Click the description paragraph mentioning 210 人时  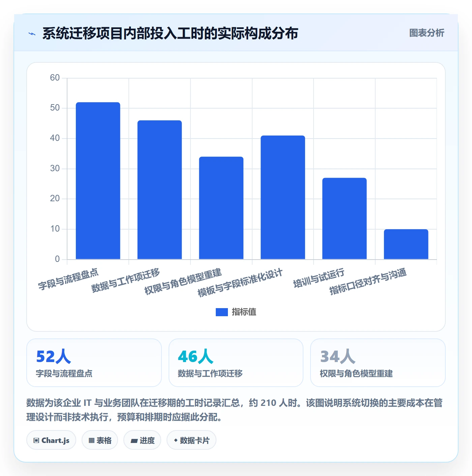coord(235,410)
